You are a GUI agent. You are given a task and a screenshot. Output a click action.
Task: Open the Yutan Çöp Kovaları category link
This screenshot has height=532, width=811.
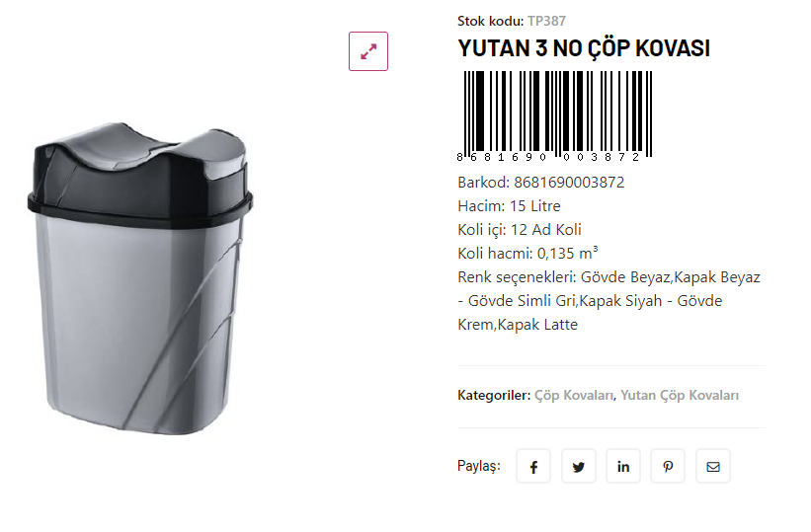point(679,396)
